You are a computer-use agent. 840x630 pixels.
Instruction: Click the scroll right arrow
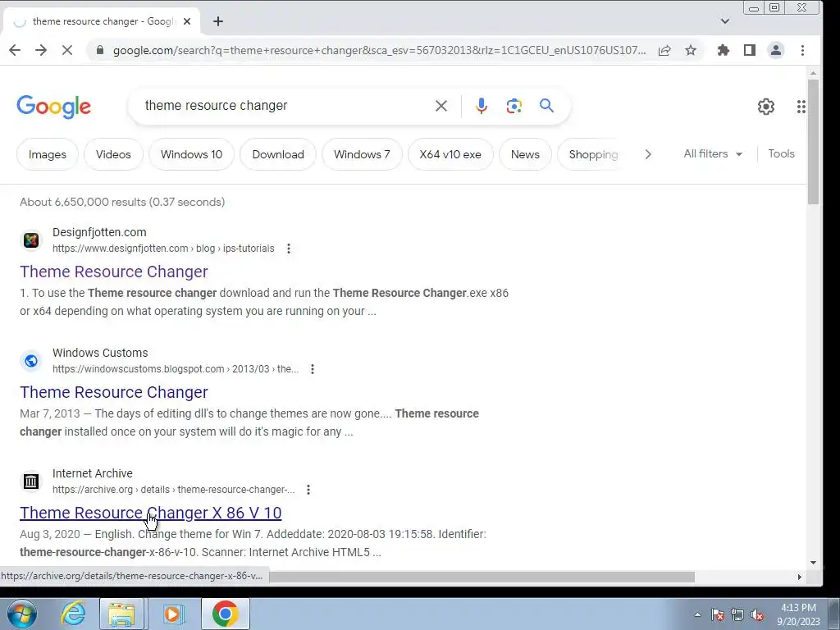click(799, 577)
